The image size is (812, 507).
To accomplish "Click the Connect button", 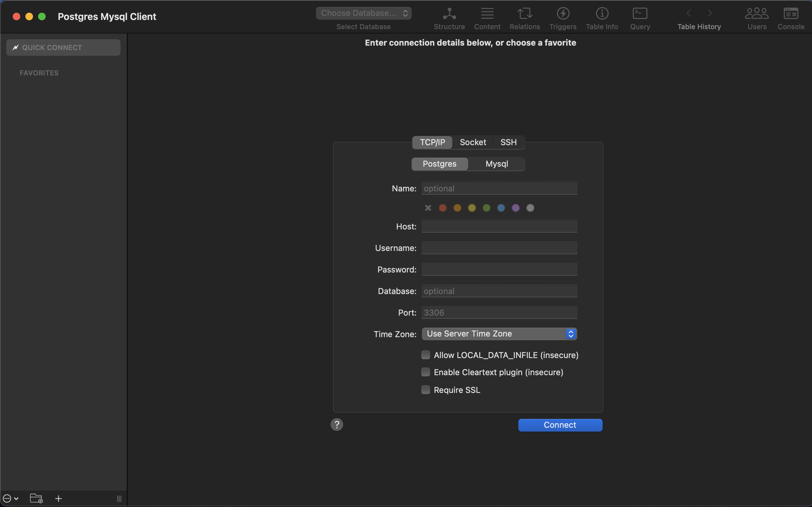I will (x=560, y=425).
